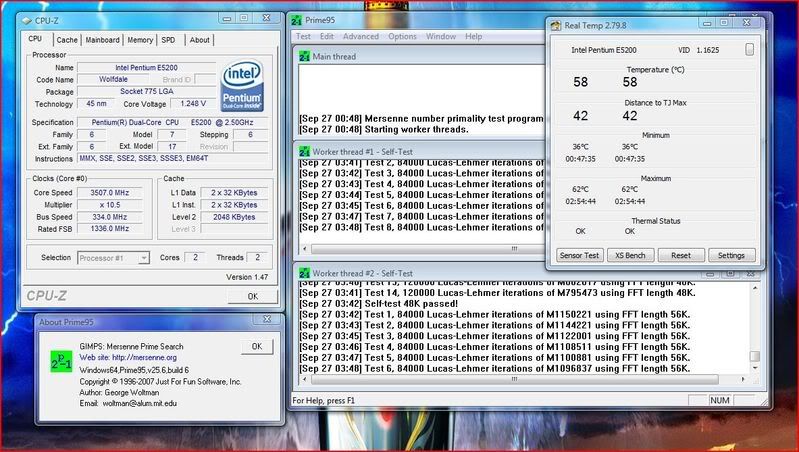Viewport: 799px width, 452px height.
Task: Click Worker thread #2 horizontal scrollbar
Action: (x=514, y=380)
